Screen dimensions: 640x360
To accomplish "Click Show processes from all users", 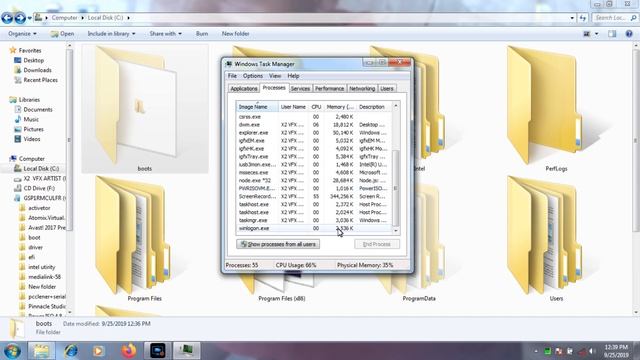I will pos(278,244).
